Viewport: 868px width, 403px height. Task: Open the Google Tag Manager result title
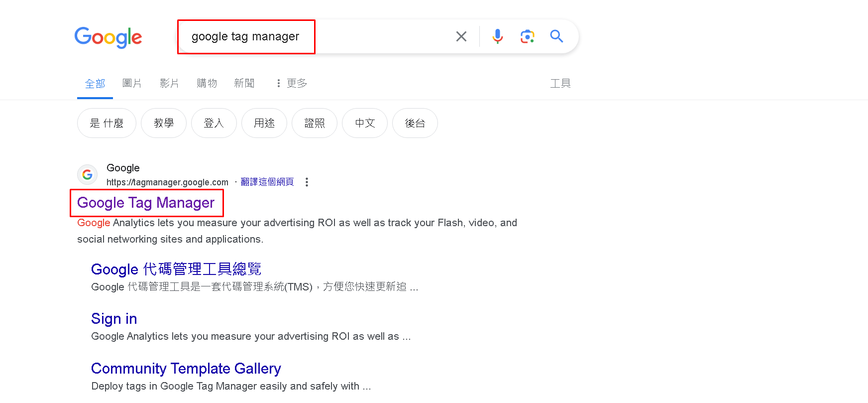(x=146, y=203)
